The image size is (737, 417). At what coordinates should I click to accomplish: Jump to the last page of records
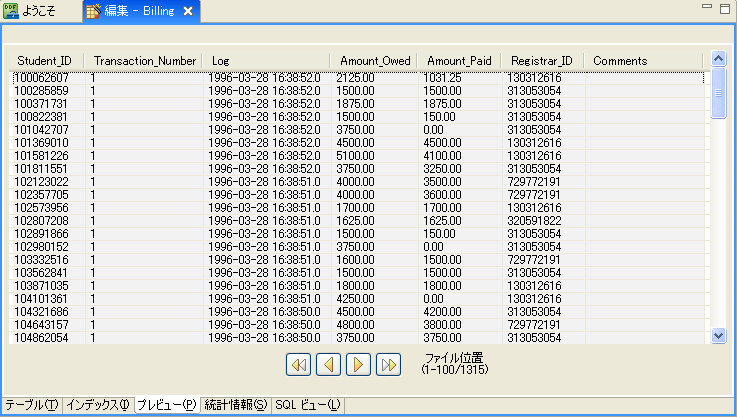[389, 364]
